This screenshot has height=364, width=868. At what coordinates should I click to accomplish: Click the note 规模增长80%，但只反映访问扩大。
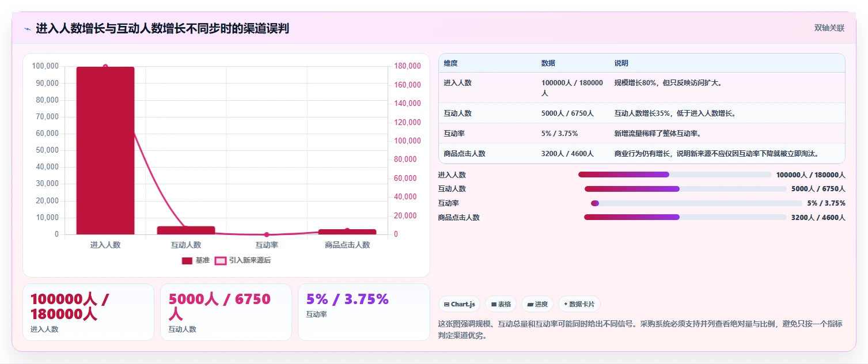pos(668,83)
